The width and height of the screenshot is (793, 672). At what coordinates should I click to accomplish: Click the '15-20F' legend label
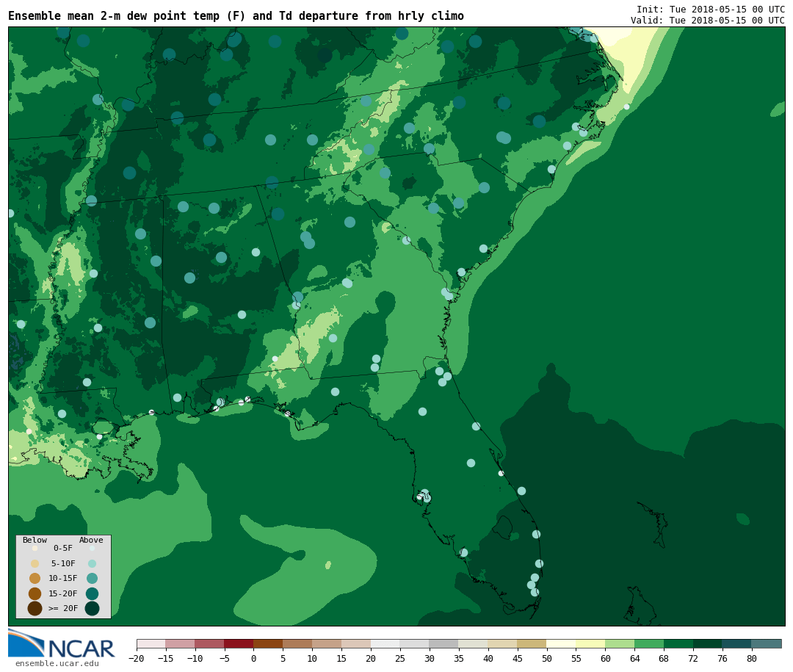63,593
